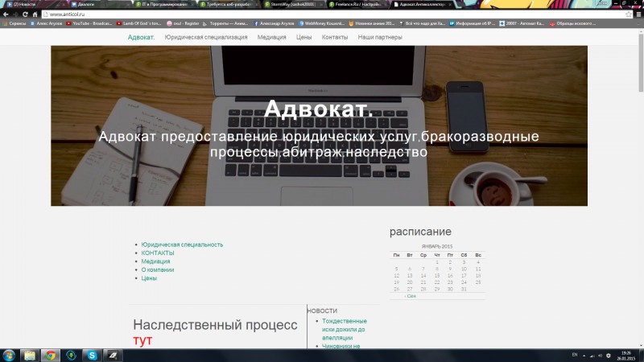Open news item Тождественные иски дожили до апелляции

345,329
